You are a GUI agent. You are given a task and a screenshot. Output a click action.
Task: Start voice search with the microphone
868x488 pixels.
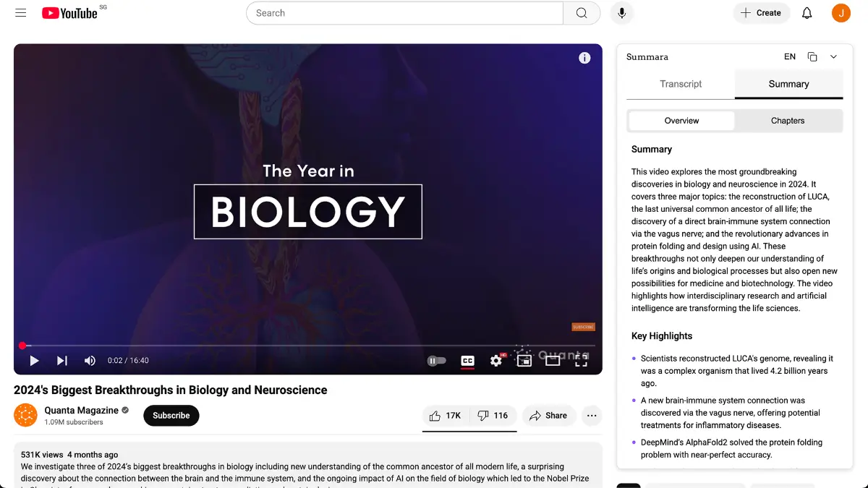click(621, 13)
